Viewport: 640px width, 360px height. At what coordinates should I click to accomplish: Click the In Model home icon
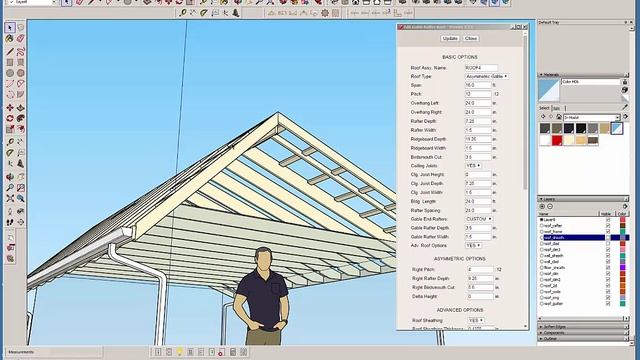[x=559, y=117]
